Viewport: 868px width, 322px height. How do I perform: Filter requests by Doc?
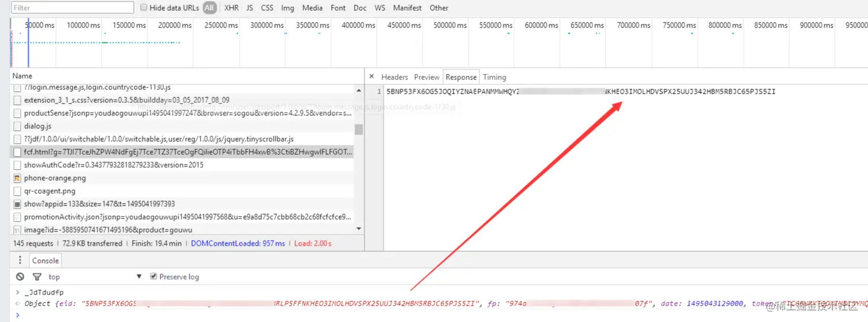pos(360,8)
